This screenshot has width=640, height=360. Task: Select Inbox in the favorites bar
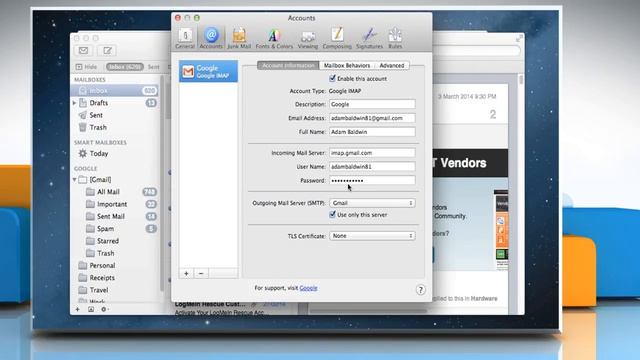124,67
